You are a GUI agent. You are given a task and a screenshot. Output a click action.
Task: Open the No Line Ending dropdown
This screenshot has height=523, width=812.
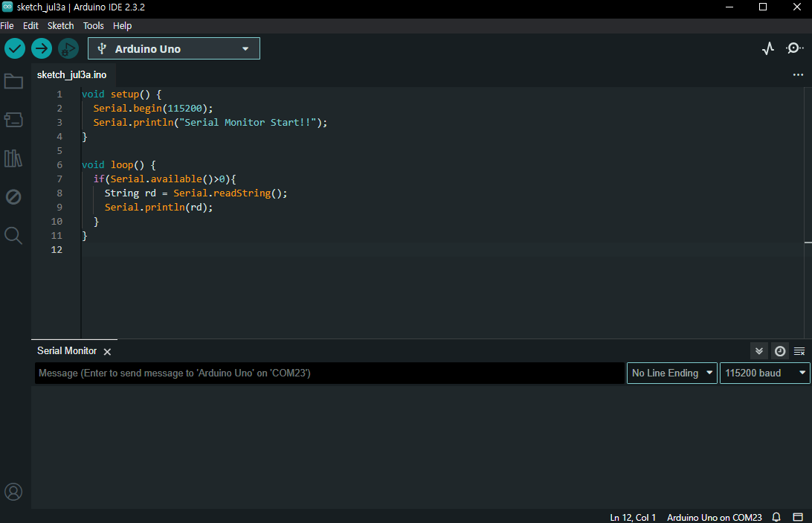(x=671, y=373)
